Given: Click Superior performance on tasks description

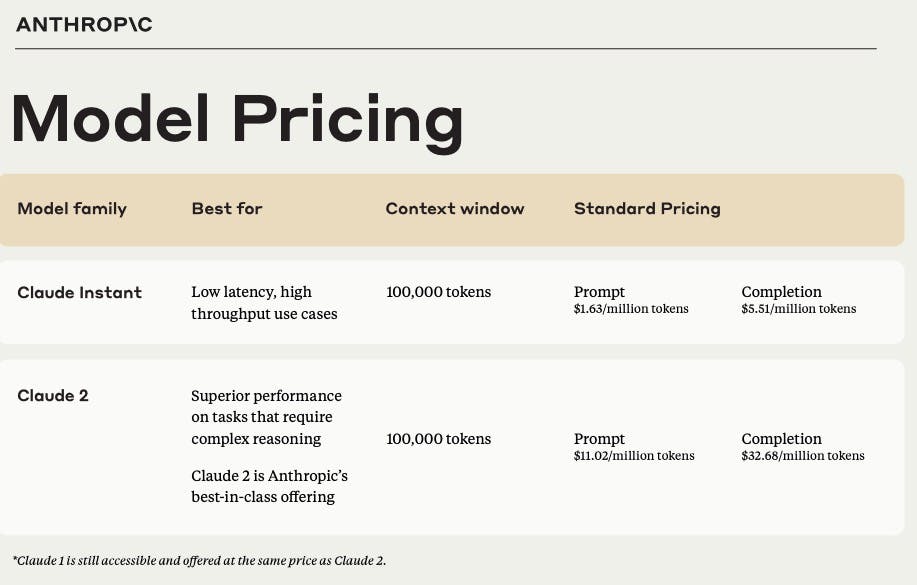Looking at the screenshot, I should [x=267, y=417].
